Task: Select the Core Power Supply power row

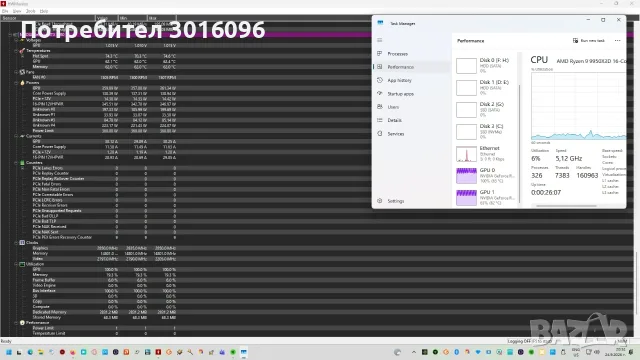Action: (x=104, y=93)
